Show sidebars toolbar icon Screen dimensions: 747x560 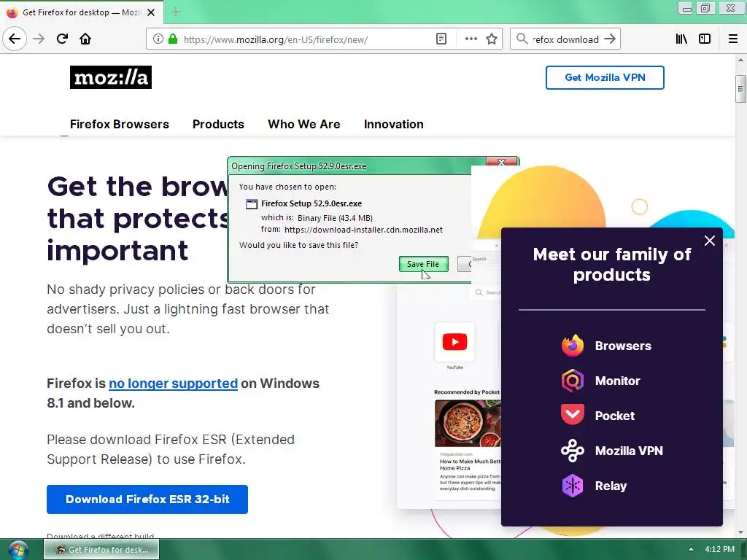(x=705, y=39)
